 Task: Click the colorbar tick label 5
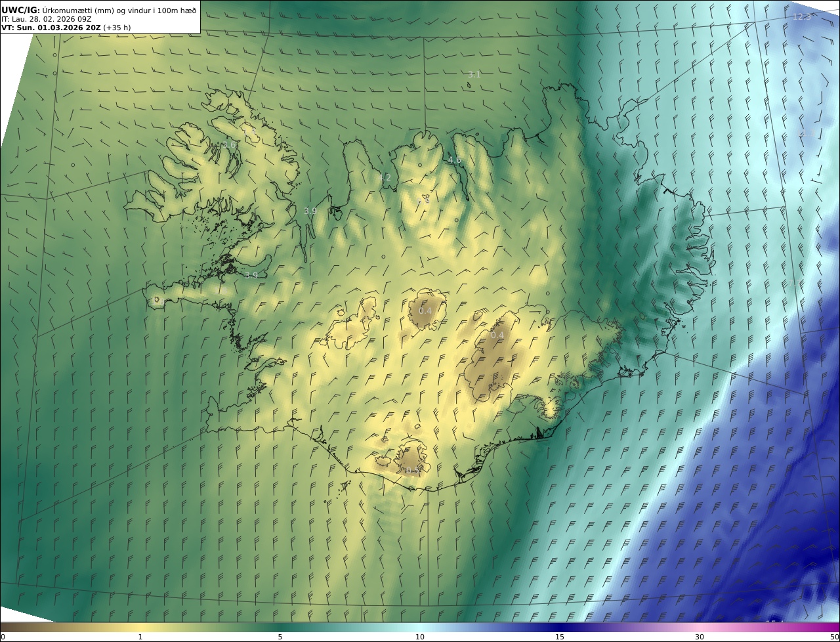pos(280,637)
